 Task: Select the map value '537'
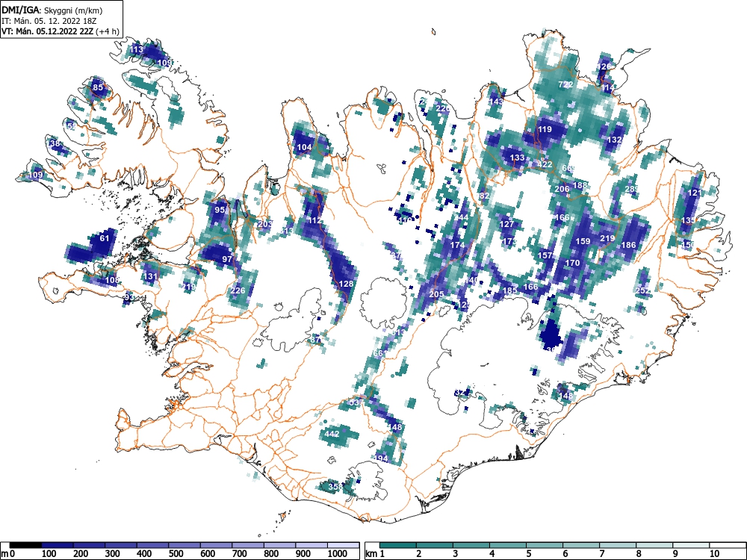coord(356,402)
